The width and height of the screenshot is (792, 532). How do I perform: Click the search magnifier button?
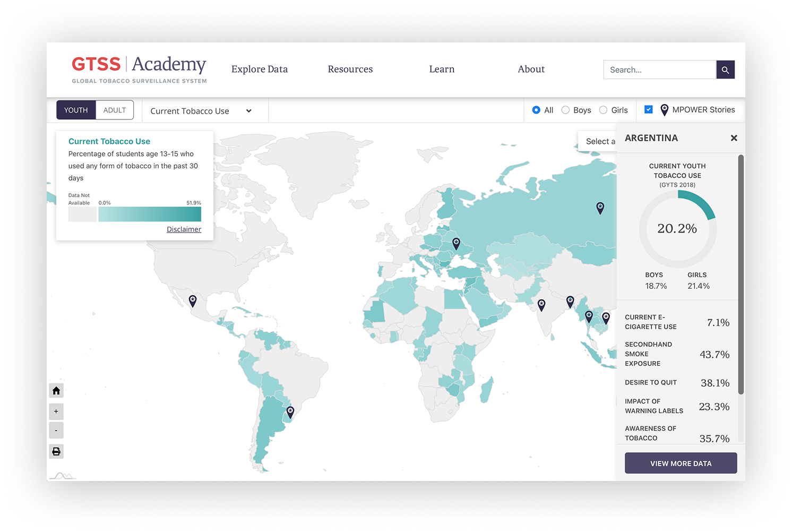coord(725,70)
